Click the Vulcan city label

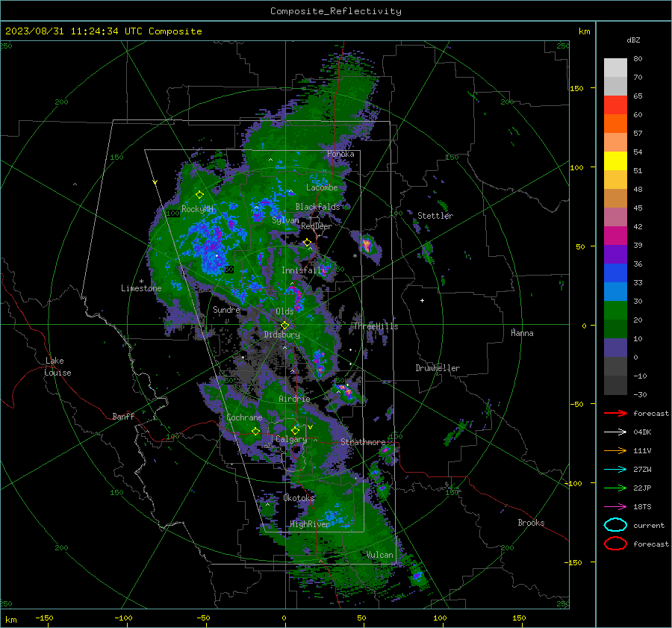tap(379, 555)
